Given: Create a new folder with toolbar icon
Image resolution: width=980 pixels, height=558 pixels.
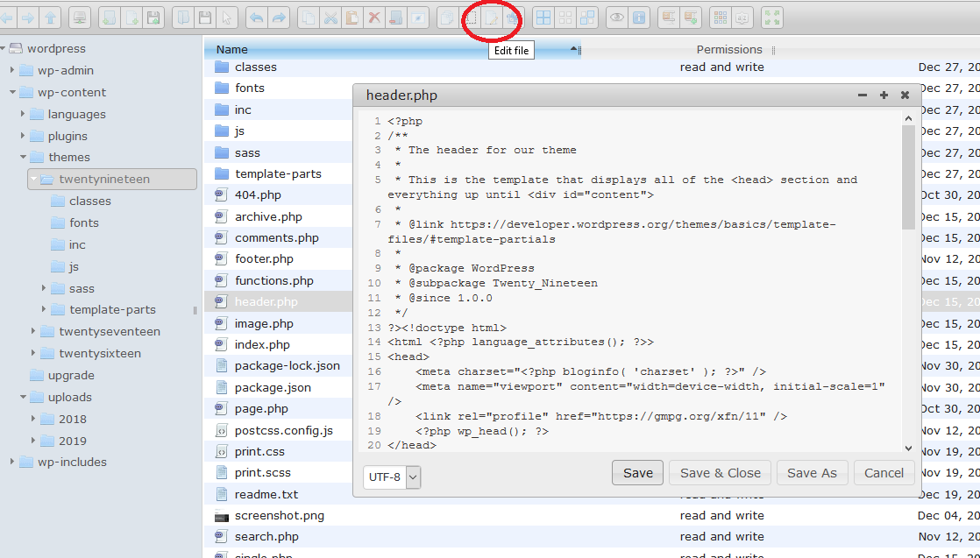Looking at the screenshot, I should coord(110,18).
